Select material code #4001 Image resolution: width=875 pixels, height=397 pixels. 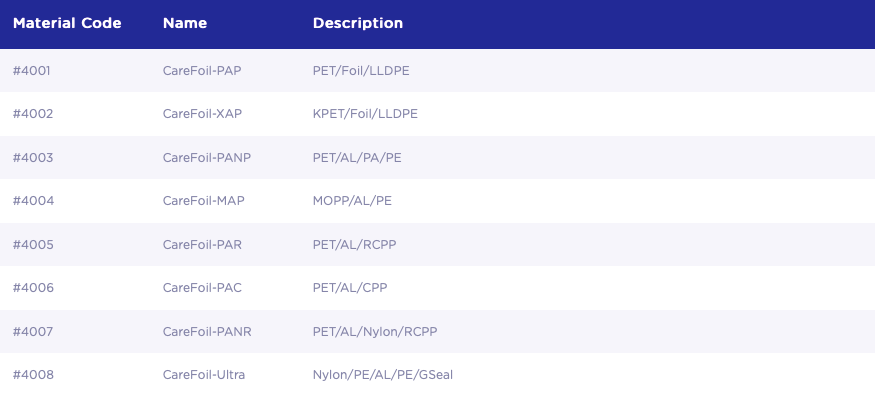pos(31,71)
